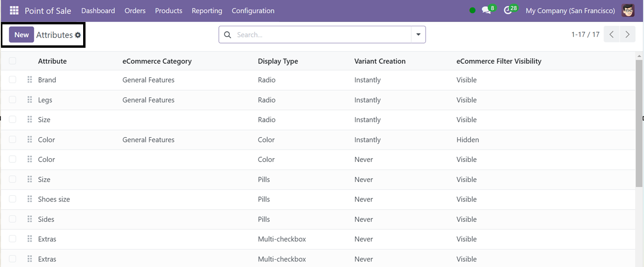This screenshot has width=644, height=267.
Task: Expand the search filter dropdown arrow
Action: coord(419,34)
